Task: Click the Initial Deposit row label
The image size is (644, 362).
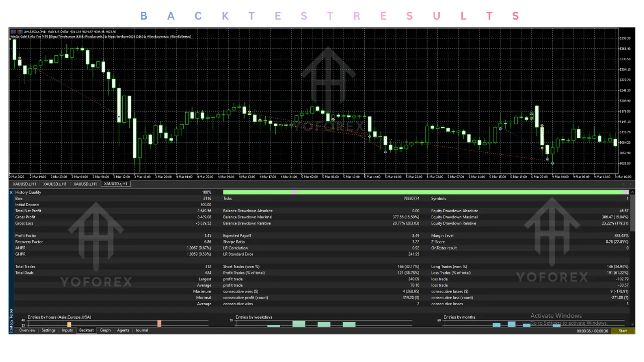Action: [x=27, y=205]
